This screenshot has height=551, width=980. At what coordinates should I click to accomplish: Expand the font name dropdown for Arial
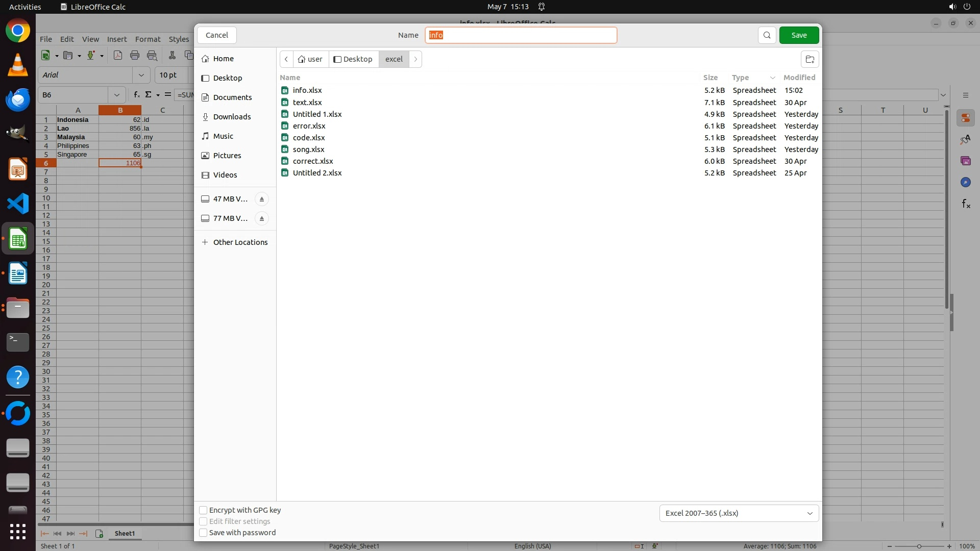click(x=141, y=75)
